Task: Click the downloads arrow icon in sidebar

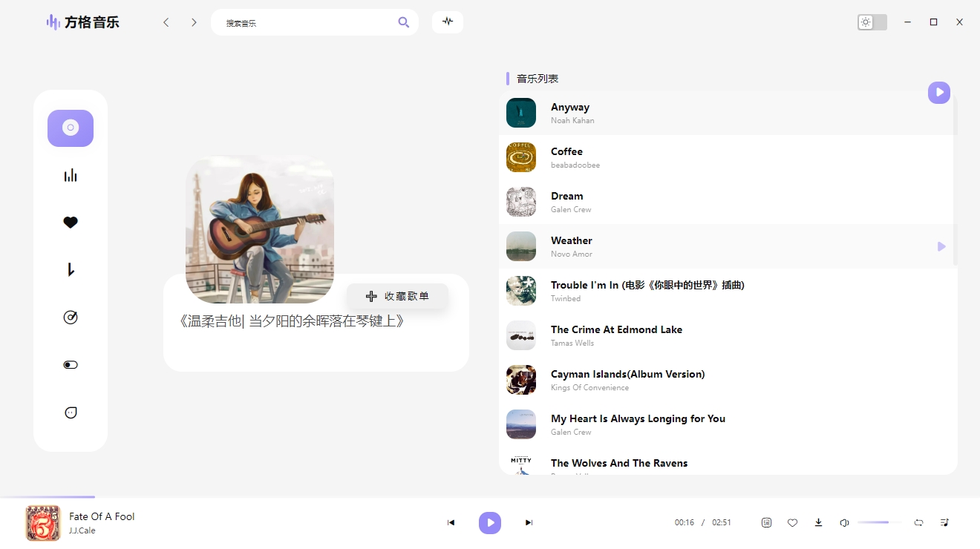Action: (x=71, y=269)
